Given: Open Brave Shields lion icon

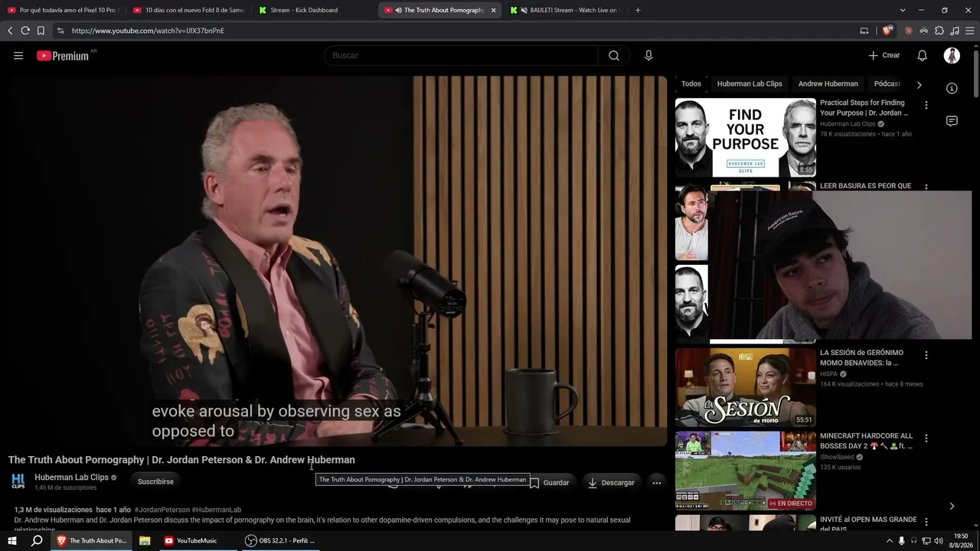Looking at the screenshot, I should 887,31.
